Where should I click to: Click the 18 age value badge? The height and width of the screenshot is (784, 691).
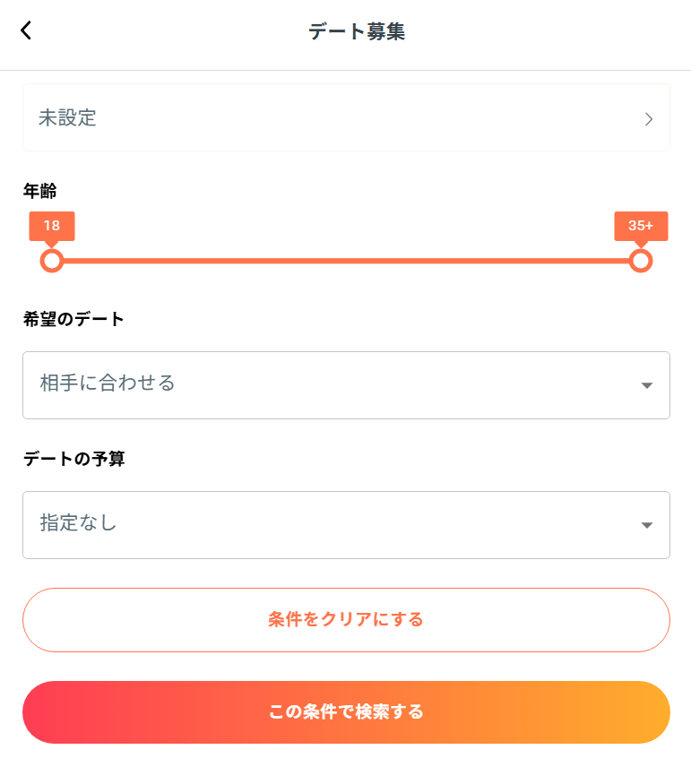52,226
